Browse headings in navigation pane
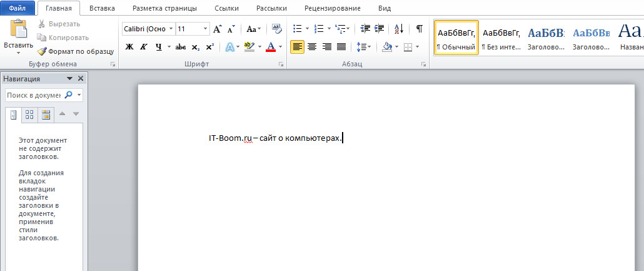Image resolution: width=644 pixels, height=271 pixels. click(14, 115)
